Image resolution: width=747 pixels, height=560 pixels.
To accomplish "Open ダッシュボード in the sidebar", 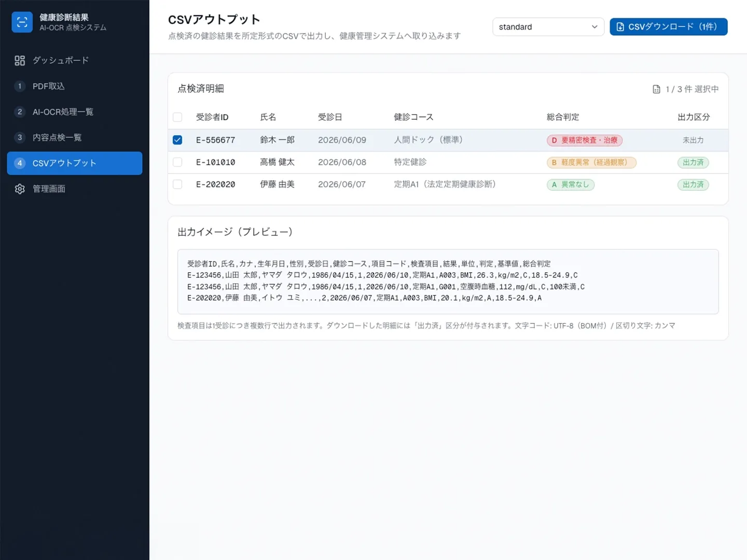I will click(75, 61).
